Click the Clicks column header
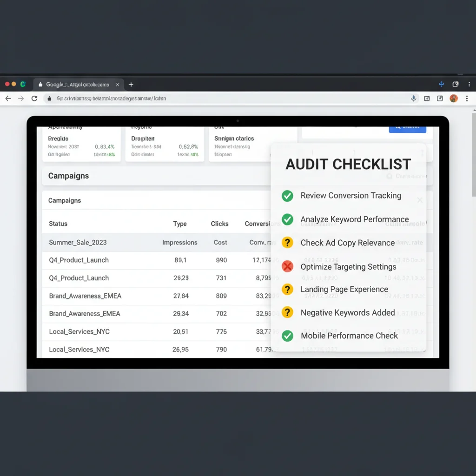 point(219,224)
